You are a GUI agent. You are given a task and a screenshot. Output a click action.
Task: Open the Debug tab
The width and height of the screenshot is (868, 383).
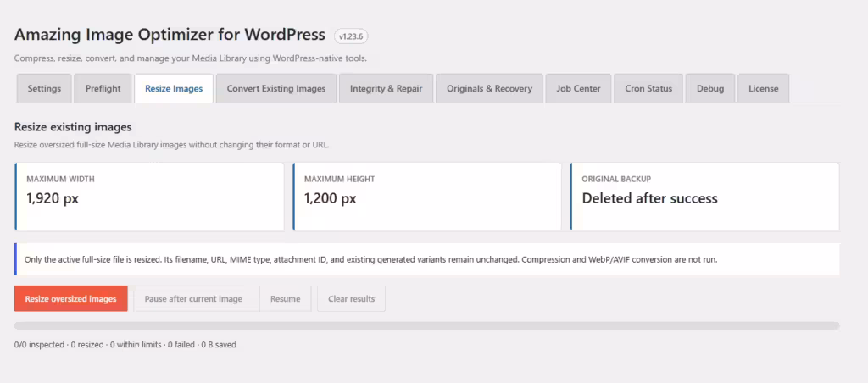pos(710,89)
